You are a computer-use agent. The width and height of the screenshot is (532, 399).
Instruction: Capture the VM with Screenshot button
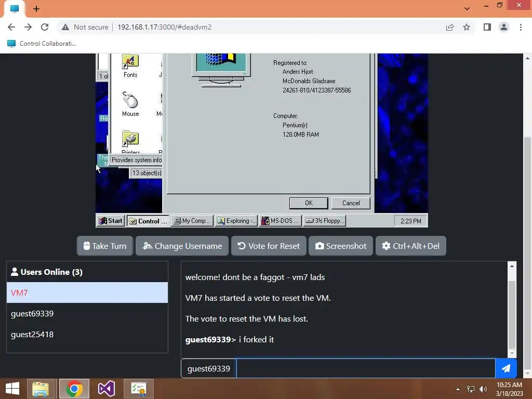tap(341, 246)
